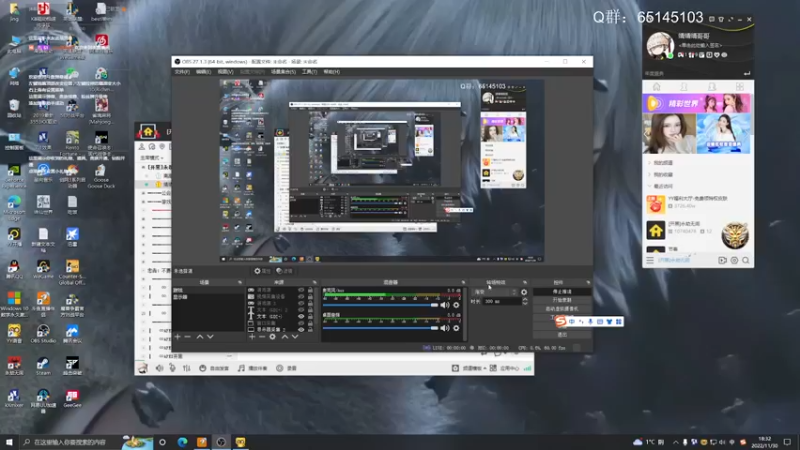Adjust 桌面音频 volume slider
This screenshot has height=450, width=800.
(381, 328)
